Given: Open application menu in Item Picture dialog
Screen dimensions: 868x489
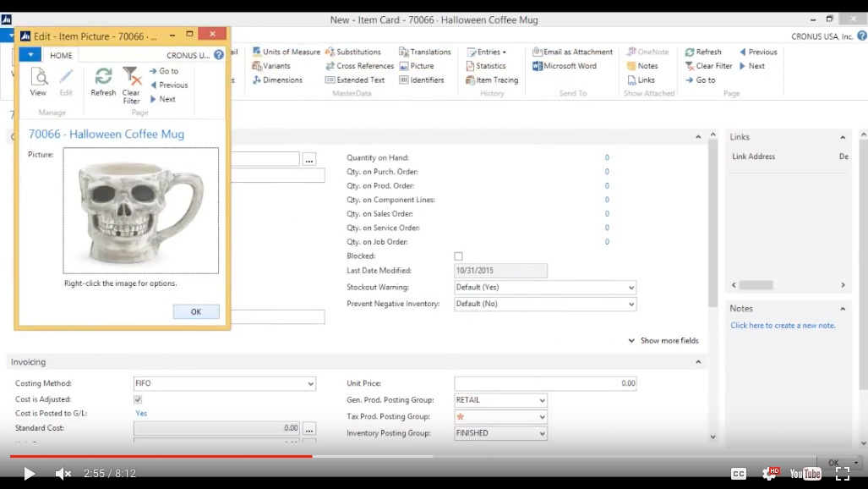Looking at the screenshot, I should (30, 55).
